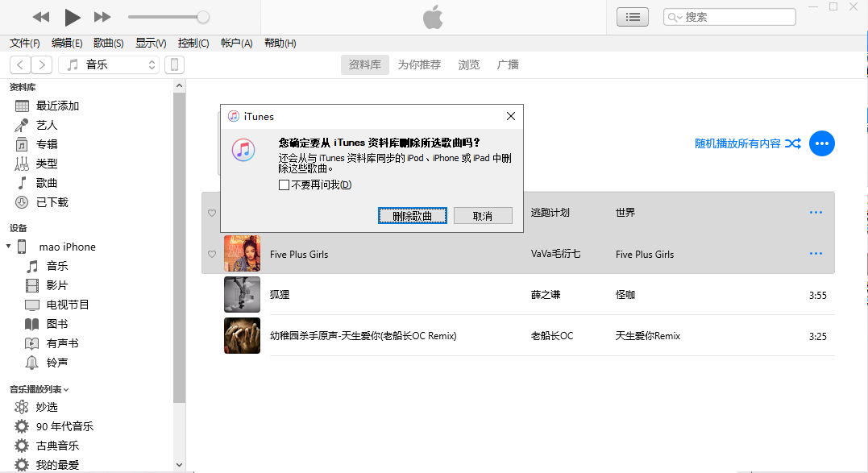Click the iPhone device icon button
Screen dimensions: 868x473
(x=174, y=64)
